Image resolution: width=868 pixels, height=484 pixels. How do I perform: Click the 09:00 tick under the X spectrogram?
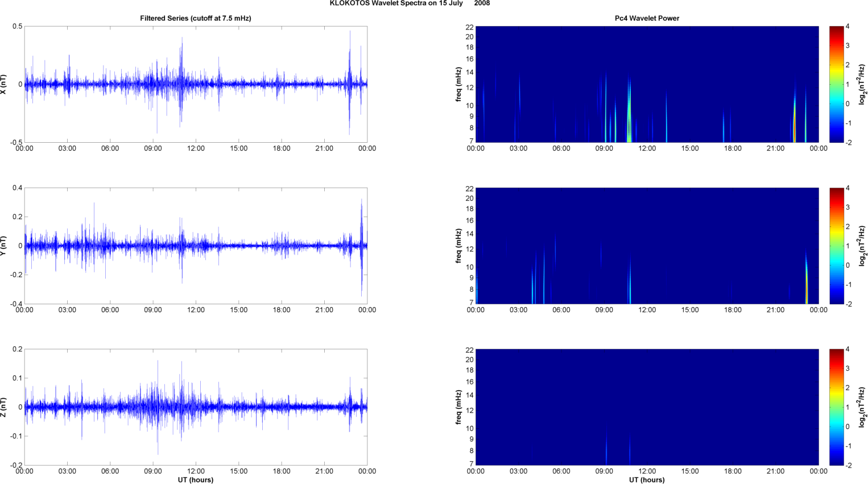coord(604,148)
